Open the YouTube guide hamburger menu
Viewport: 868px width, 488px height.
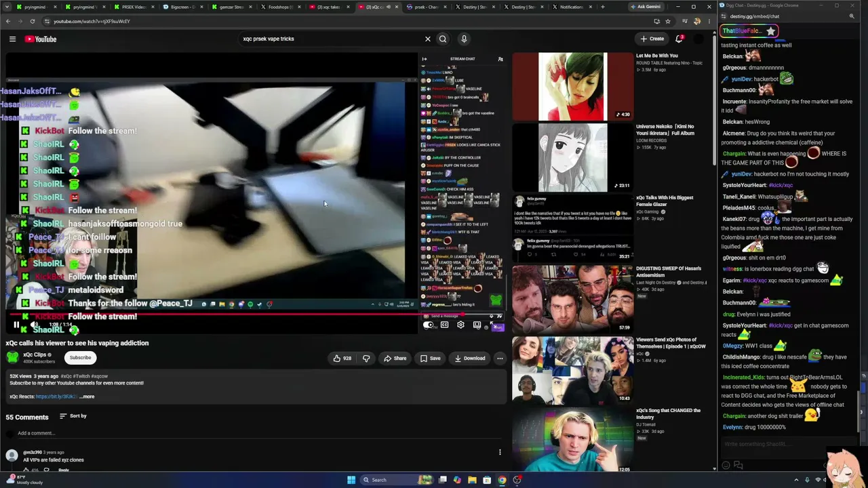[x=12, y=39]
